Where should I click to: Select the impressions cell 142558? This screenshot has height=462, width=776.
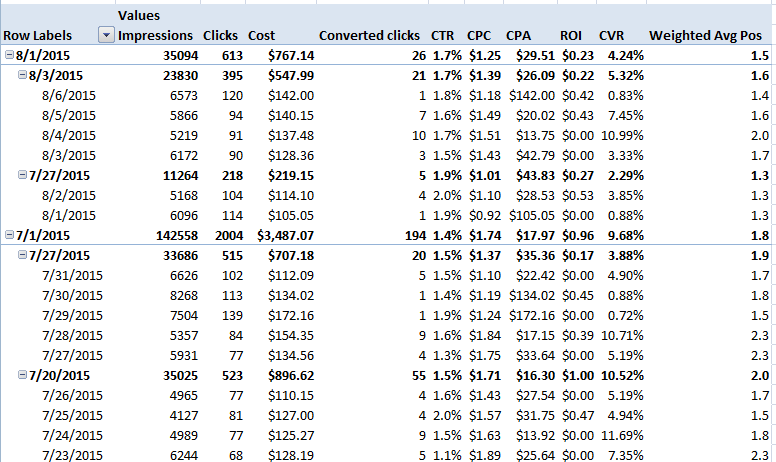pyautogui.click(x=177, y=235)
